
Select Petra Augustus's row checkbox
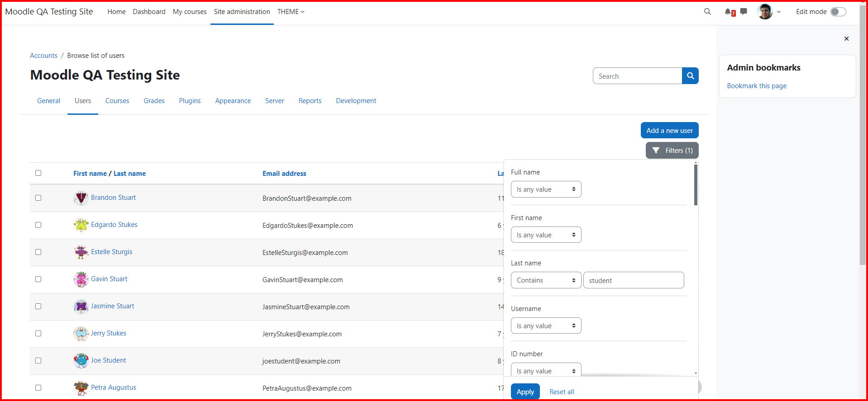pyautogui.click(x=38, y=388)
